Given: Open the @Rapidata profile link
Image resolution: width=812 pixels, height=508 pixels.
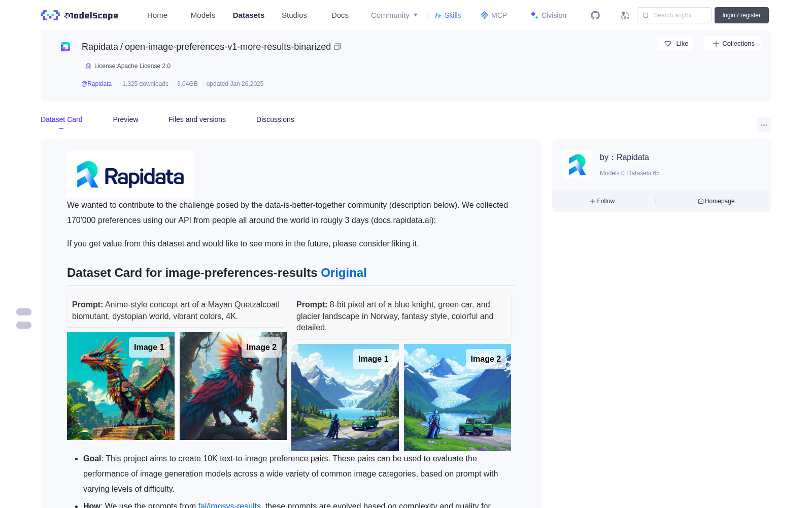Looking at the screenshot, I should [96, 84].
